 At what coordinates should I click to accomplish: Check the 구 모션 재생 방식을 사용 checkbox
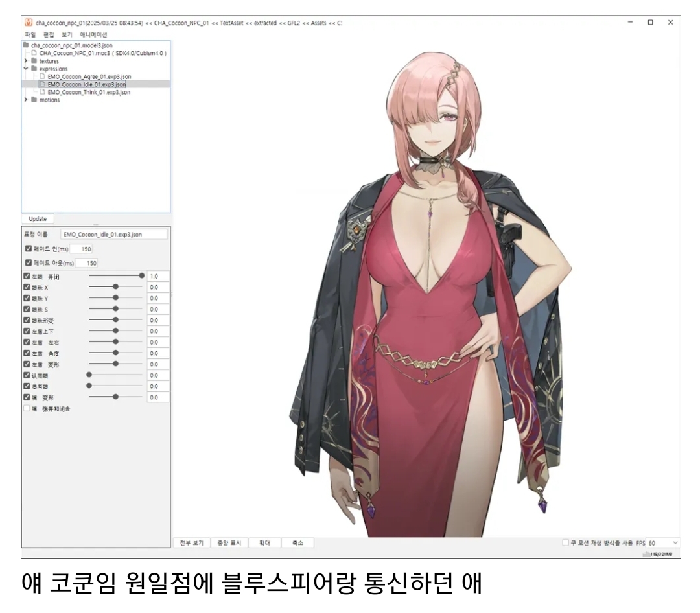(x=566, y=542)
